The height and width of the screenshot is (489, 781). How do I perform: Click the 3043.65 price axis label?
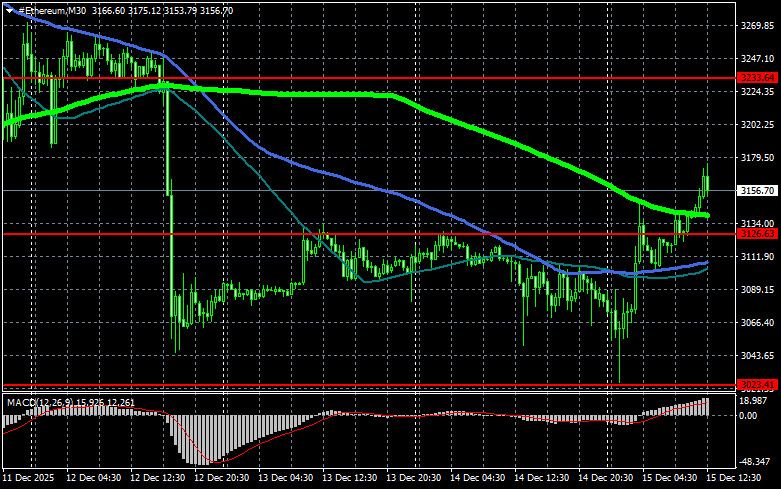(757, 356)
